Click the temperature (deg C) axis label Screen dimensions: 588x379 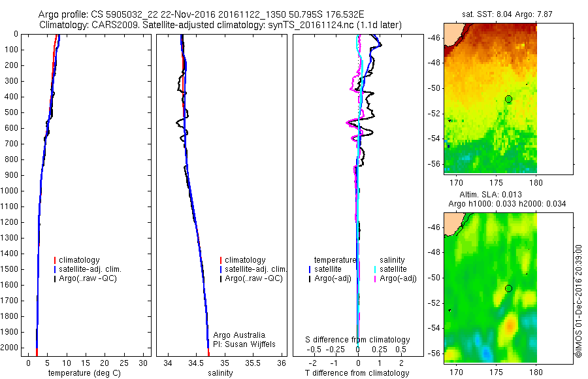[84, 373]
